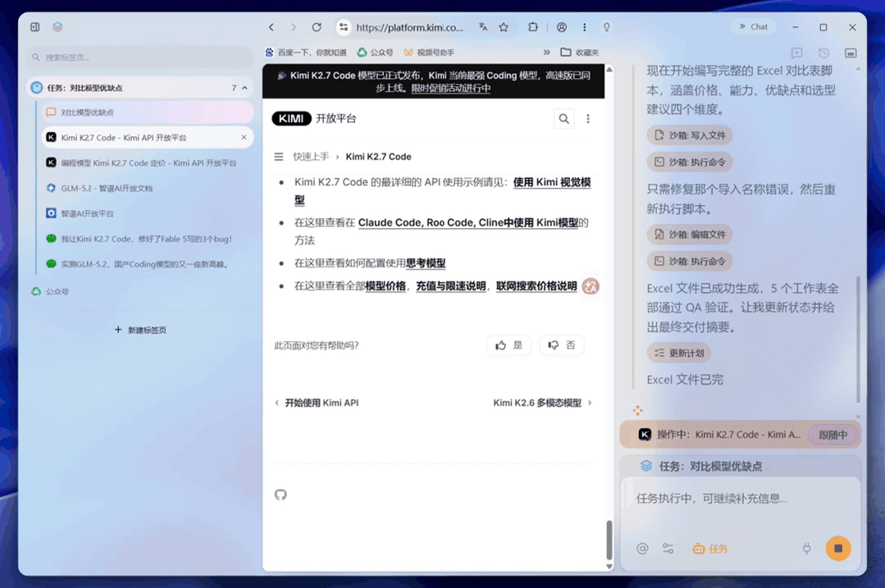885x588 pixels.
Task: Open the 思考模型 link
Action: pyautogui.click(x=426, y=263)
